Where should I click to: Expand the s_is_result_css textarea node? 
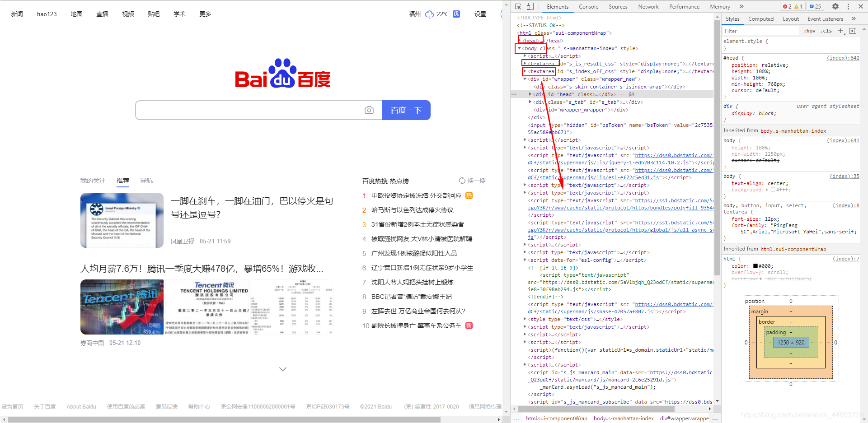(525, 64)
